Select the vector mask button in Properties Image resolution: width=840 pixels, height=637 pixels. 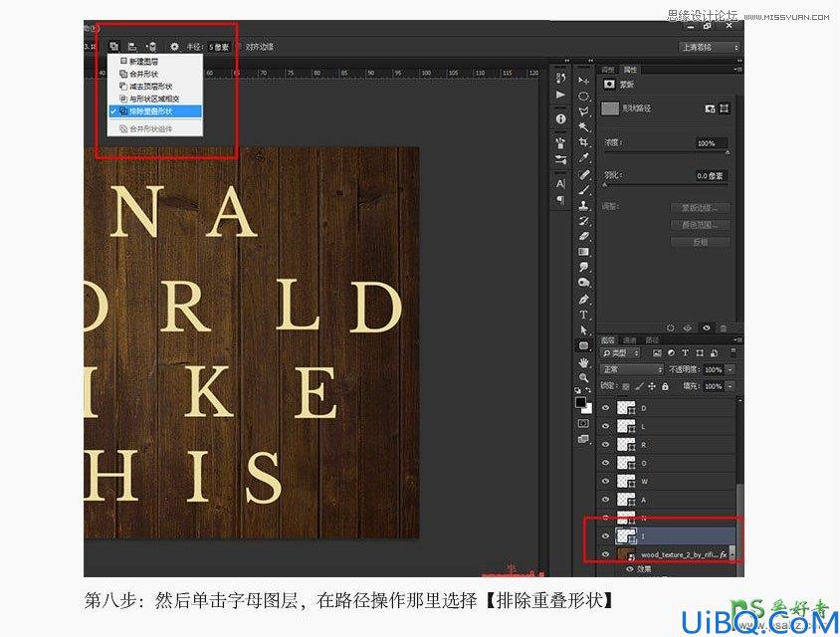725,108
